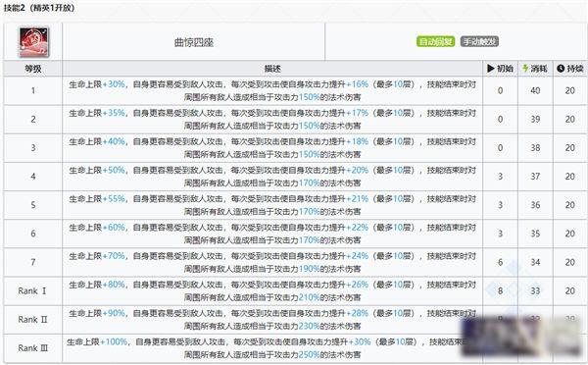Viewport: 588px width, 365px height.
Task: Click the initial SP value 8 in Rank I row
Action: [500, 291]
